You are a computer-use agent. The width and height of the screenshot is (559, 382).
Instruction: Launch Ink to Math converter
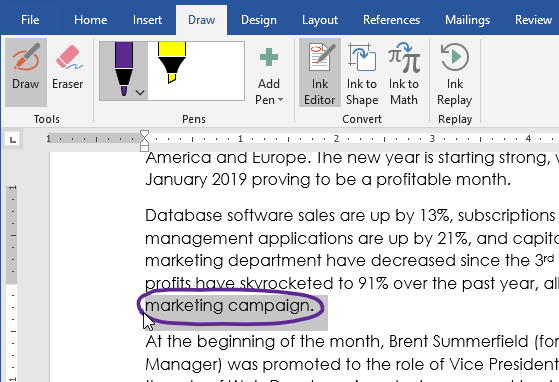click(x=404, y=72)
